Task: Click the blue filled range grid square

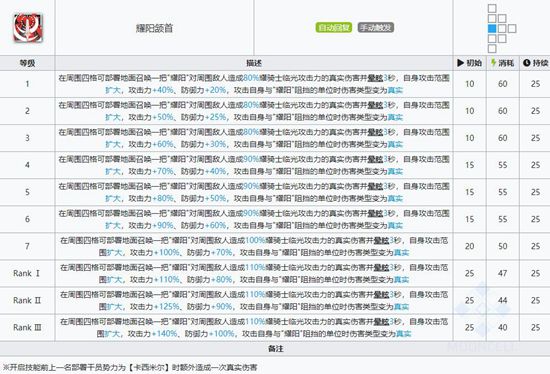Action: pyautogui.click(x=492, y=29)
